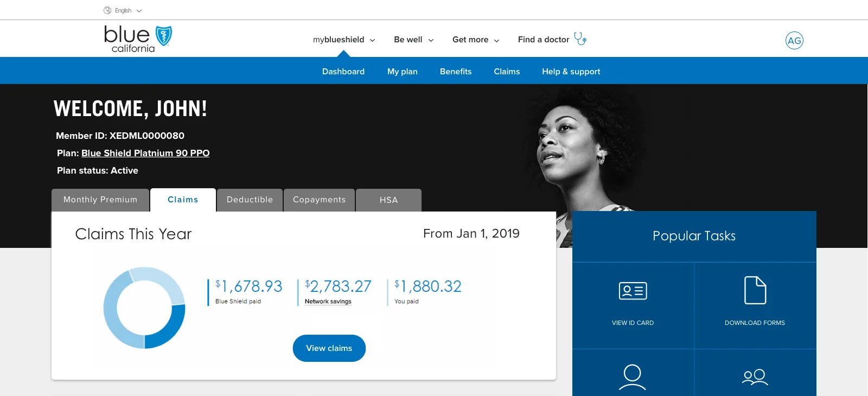
Task: Click the Popular Tasks heading
Action: (x=694, y=236)
